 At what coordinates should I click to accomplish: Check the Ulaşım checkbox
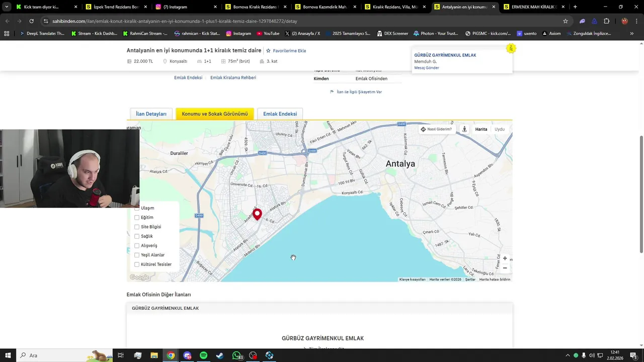pyautogui.click(x=136, y=208)
